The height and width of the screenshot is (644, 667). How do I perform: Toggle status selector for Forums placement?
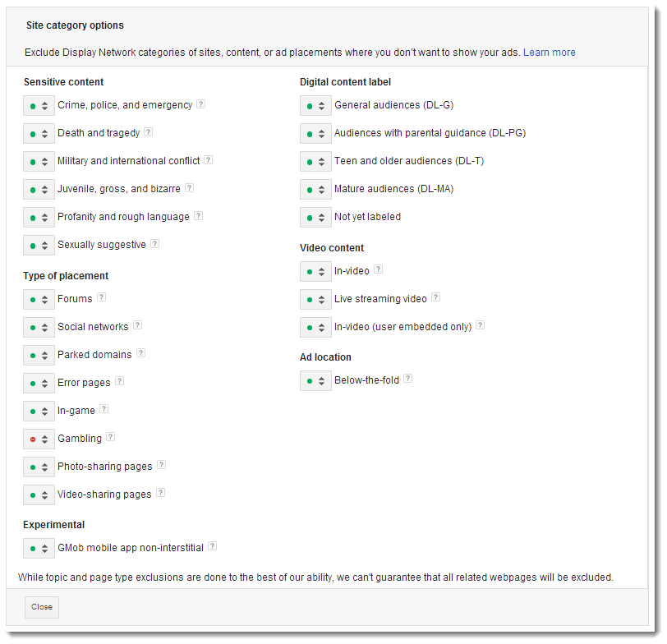click(39, 300)
